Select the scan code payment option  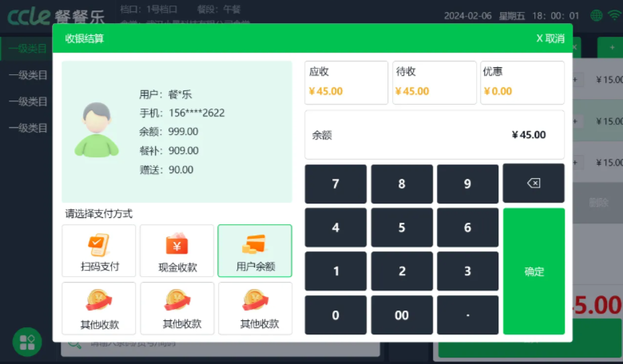click(99, 251)
